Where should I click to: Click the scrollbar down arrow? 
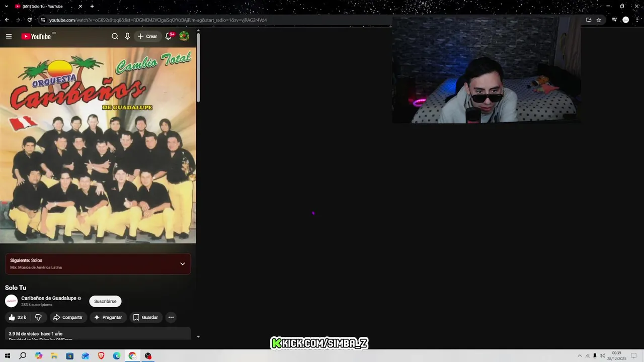pos(198,336)
